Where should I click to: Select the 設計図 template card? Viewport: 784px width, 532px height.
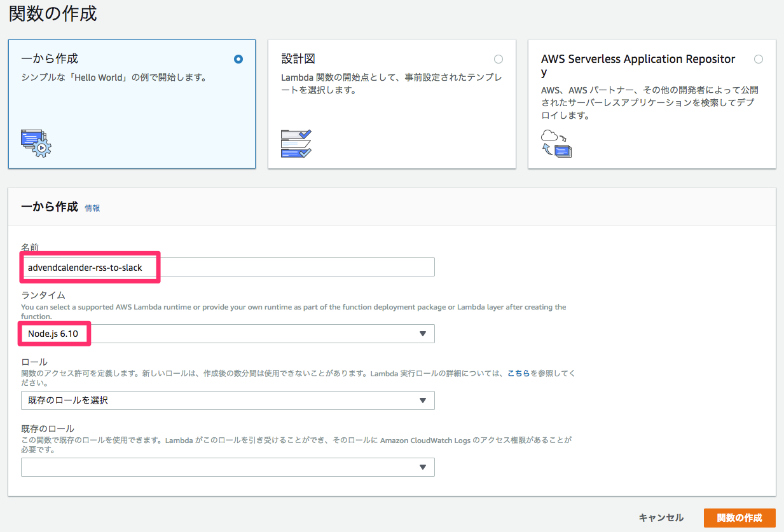392,104
